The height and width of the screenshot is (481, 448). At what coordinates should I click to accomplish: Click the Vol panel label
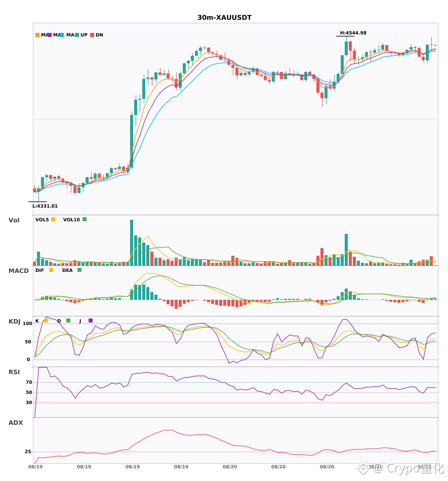(14, 220)
